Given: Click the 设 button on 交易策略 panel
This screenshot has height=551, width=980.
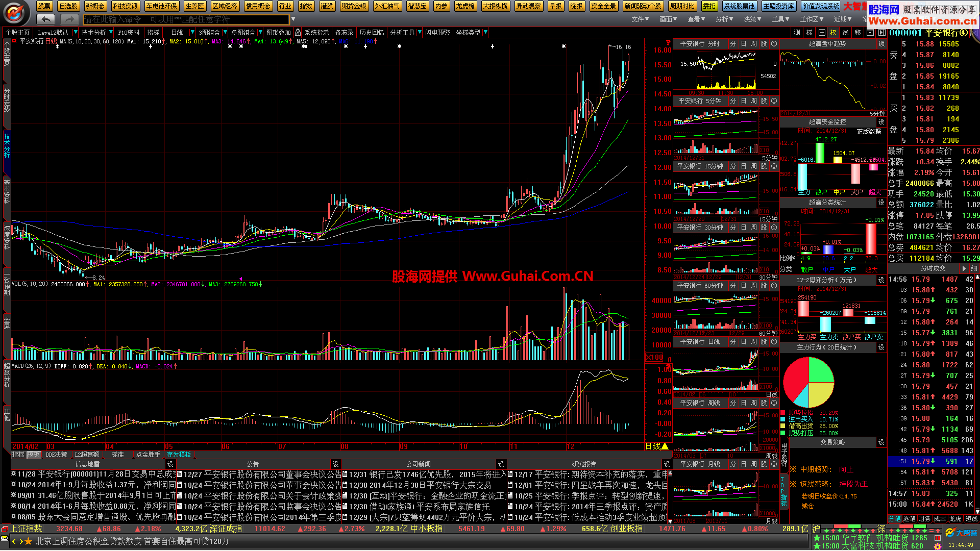Looking at the screenshot, I should (x=881, y=442).
